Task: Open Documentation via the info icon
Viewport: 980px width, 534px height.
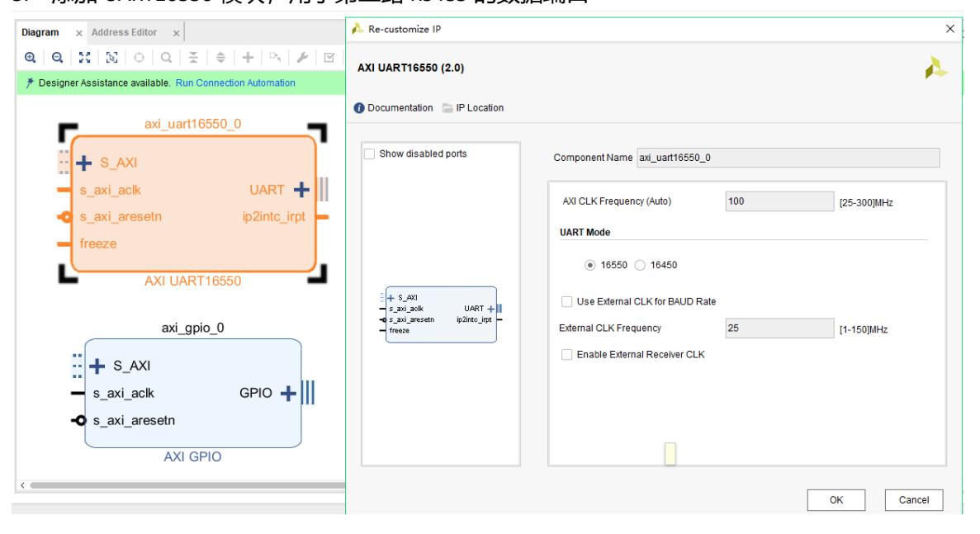Action: (x=359, y=108)
